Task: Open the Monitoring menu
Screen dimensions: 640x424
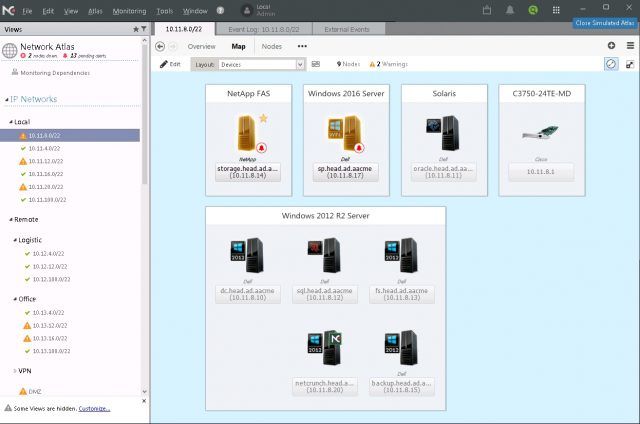Action: point(129,11)
